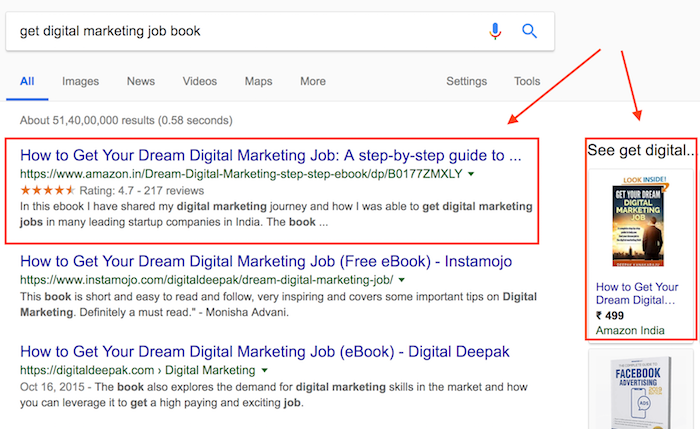Click the snippet mentioning Monisha Advani

point(279,304)
